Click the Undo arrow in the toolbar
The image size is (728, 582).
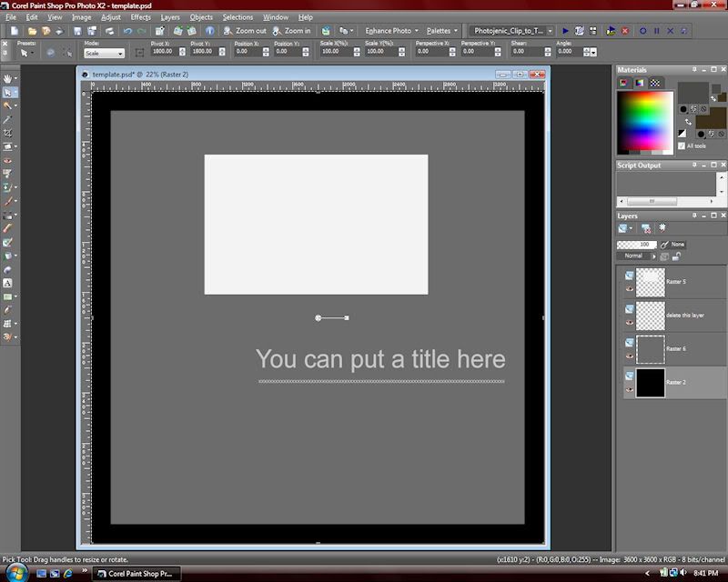click(127, 31)
